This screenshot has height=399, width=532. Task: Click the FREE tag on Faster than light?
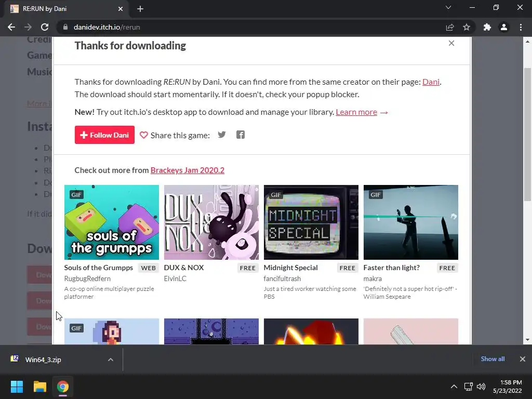pos(447,268)
